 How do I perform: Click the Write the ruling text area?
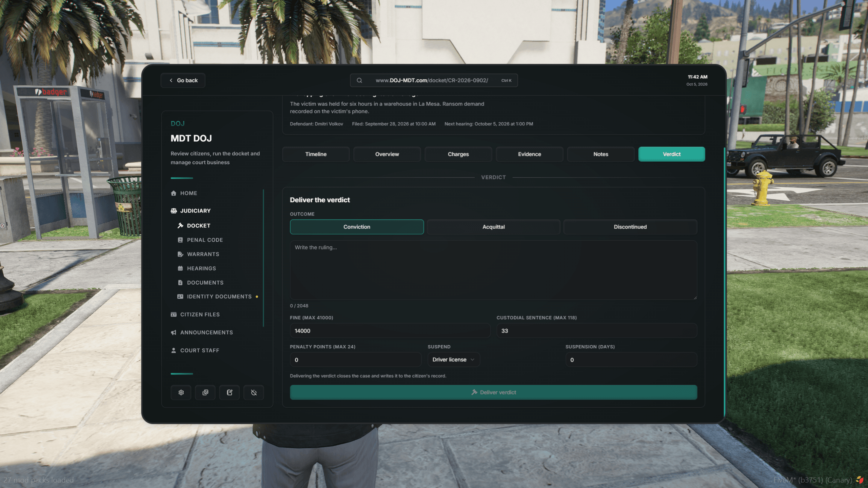point(494,270)
